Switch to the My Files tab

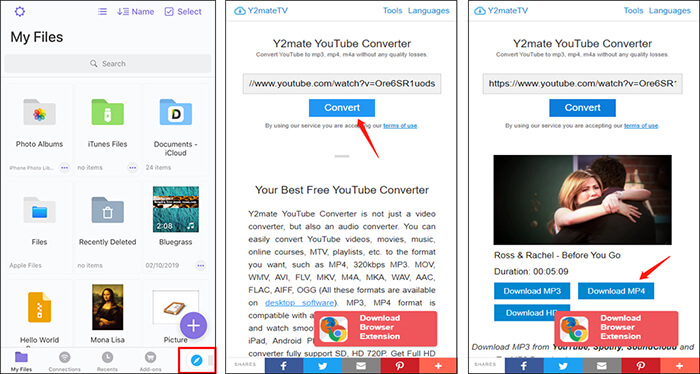coord(21,362)
